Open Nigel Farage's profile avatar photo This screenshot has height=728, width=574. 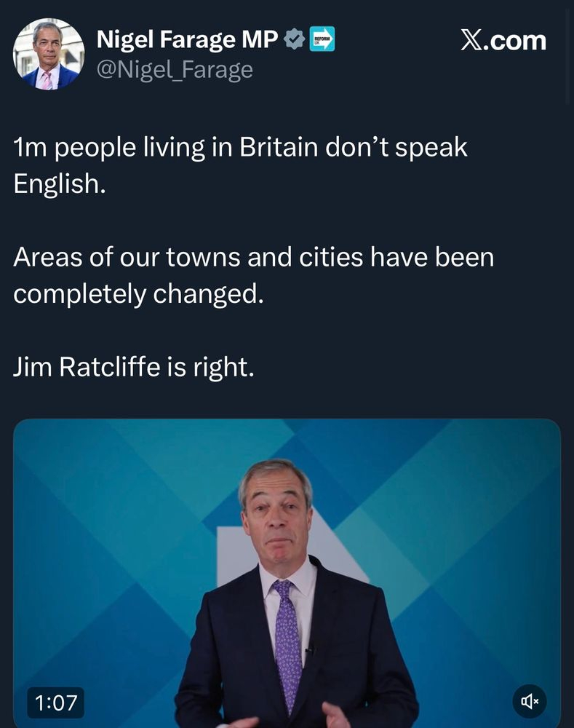pos(49,54)
